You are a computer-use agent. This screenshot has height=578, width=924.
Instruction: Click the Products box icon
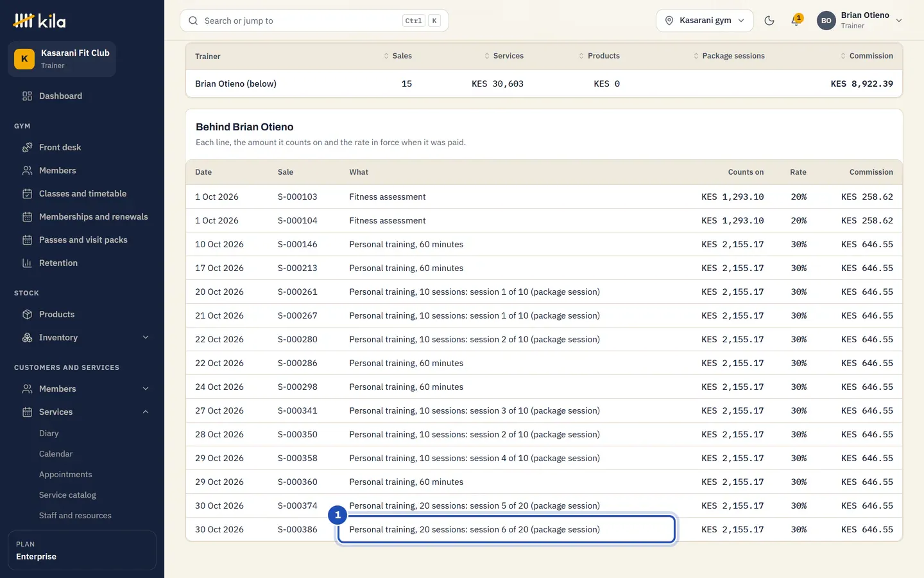pos(27,315)
